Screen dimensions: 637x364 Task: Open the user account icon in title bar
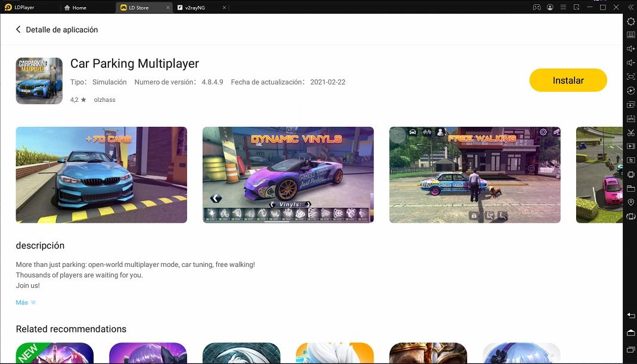pos(550,7)
